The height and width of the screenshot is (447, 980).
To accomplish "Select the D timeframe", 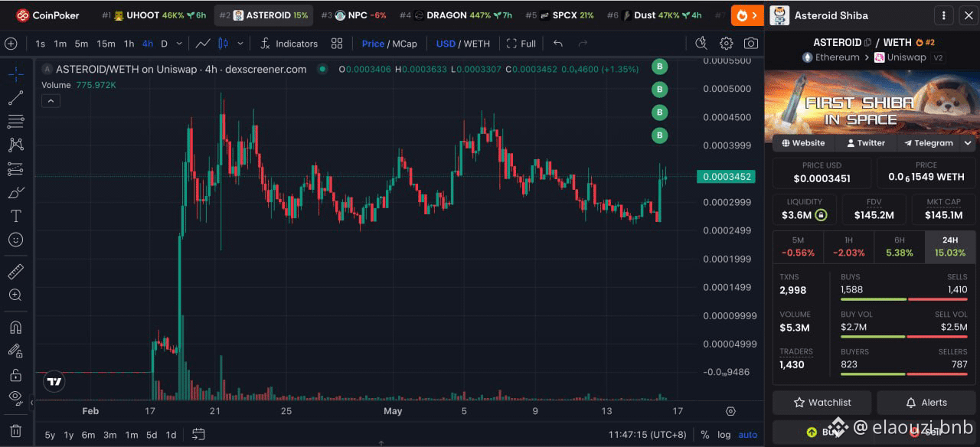I will click(164, 44).
